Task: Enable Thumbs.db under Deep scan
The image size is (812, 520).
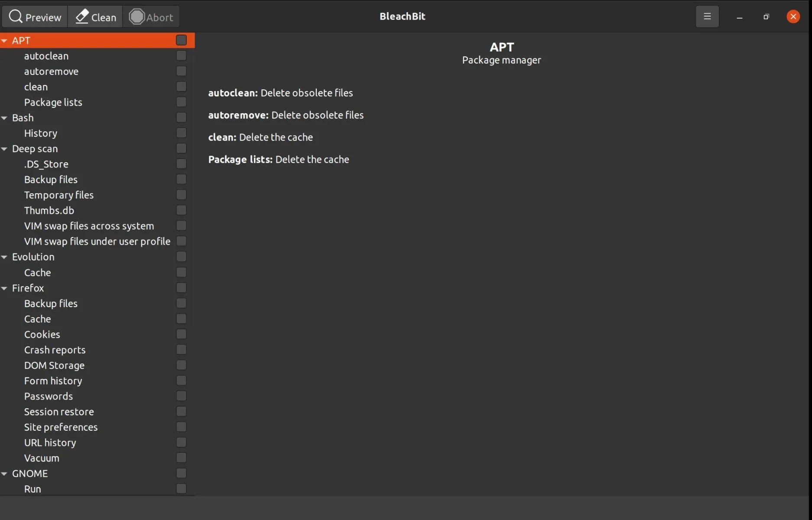Action: [x=181, y=210]
